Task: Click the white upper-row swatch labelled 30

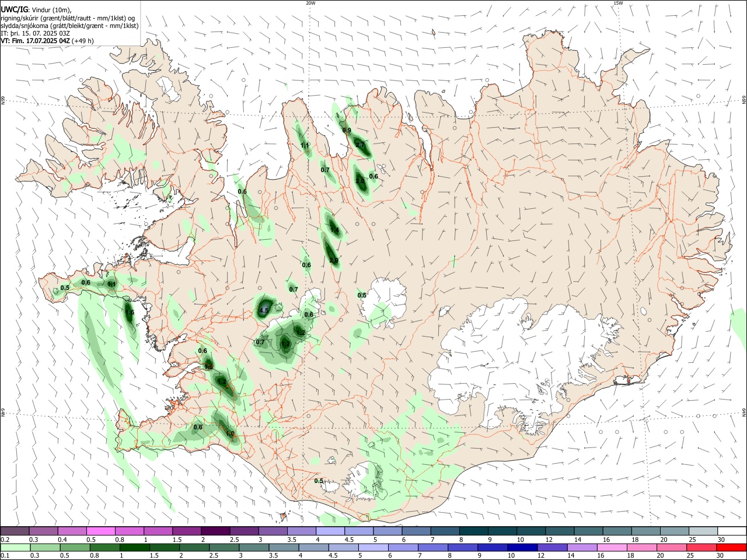Action: tap(731, 531)
